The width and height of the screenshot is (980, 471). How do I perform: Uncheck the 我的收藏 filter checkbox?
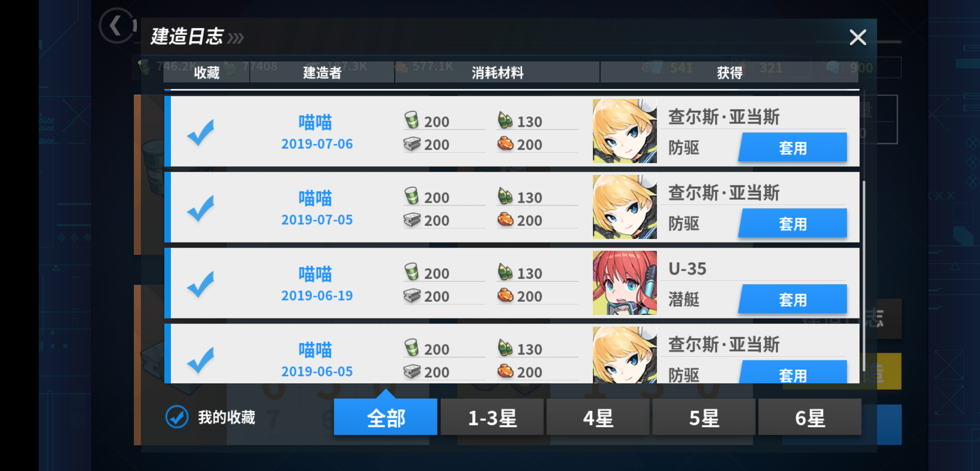coord(177,417)
